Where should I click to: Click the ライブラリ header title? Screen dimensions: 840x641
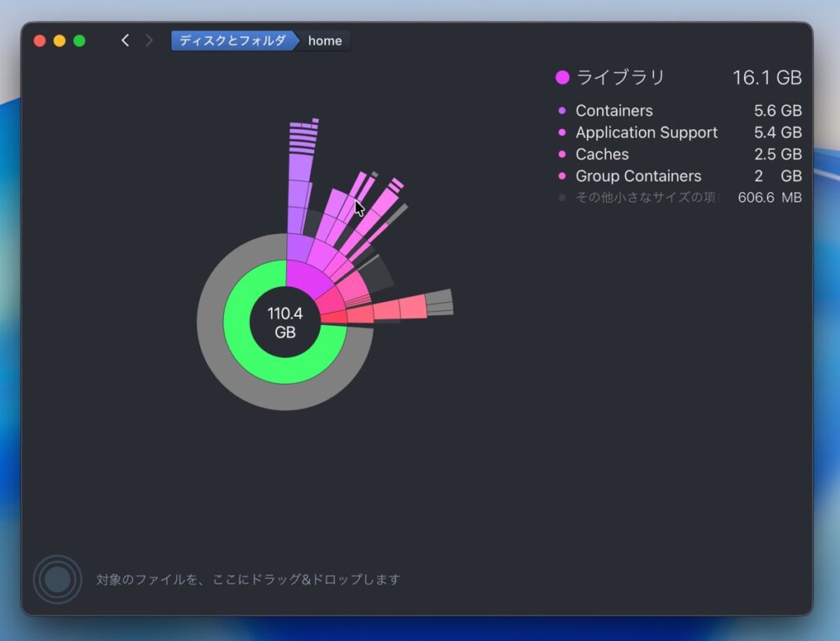(620, 78)
